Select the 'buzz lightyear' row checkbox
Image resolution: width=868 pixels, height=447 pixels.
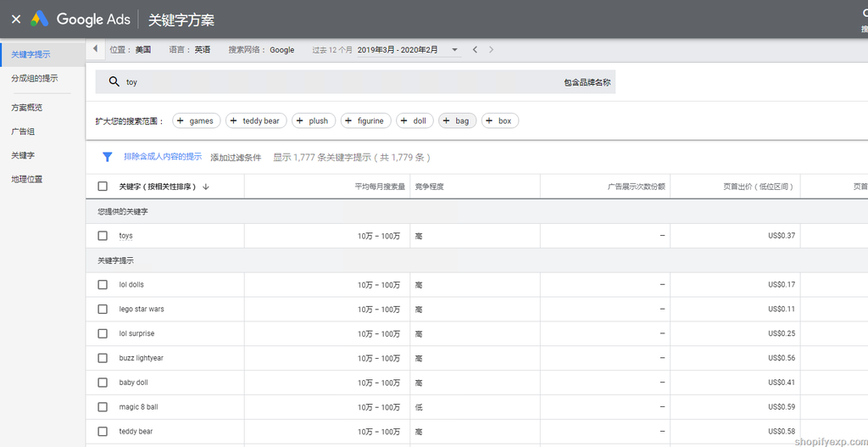point(103,358)
